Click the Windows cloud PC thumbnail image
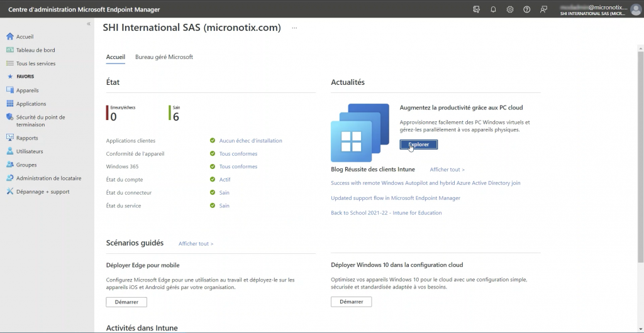Image resolution: width=644 pixels, height=333 pixels. 360,133
